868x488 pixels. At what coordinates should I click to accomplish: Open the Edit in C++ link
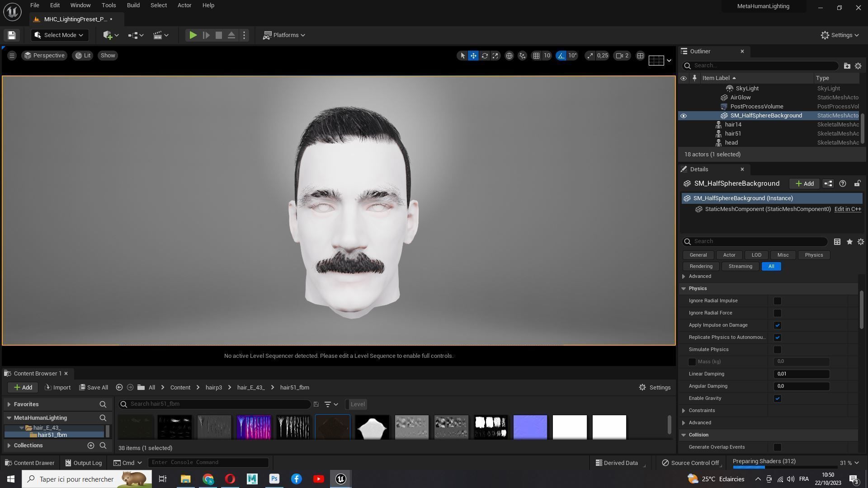click(x=848, y=209)
